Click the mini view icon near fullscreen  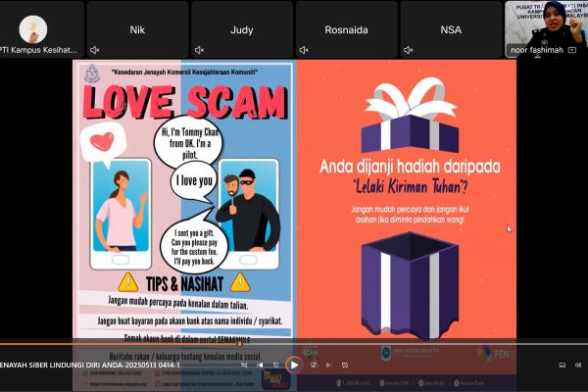click(x=562, y=365)
